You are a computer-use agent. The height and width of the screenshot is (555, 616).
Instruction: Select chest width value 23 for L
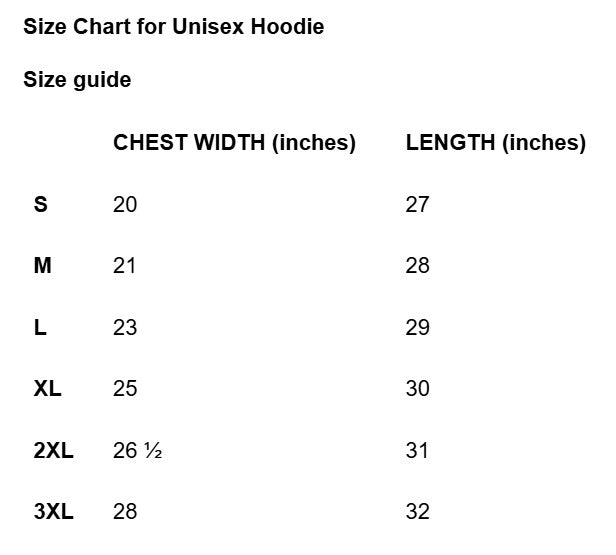pos(125,328)
